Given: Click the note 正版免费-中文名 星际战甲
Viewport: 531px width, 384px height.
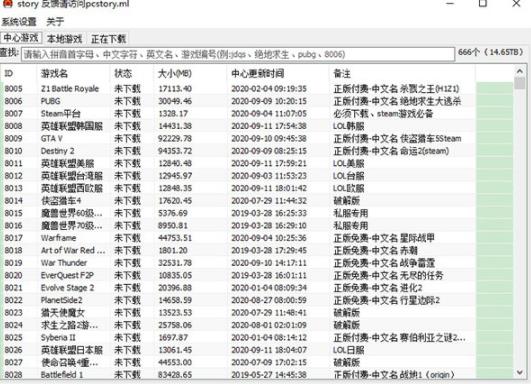Looking at the screenshot, I should (384, 238).
